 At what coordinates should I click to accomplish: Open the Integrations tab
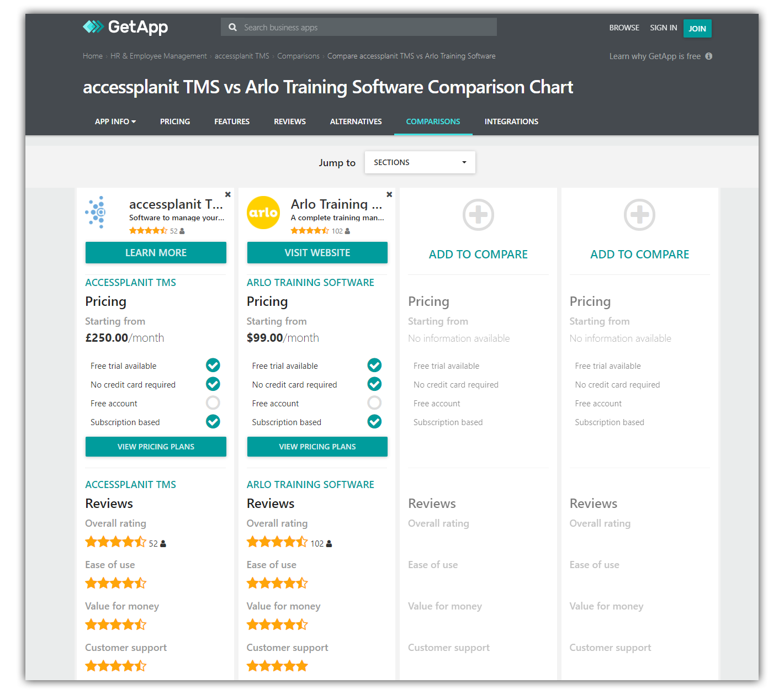click(x=511, y=121)
